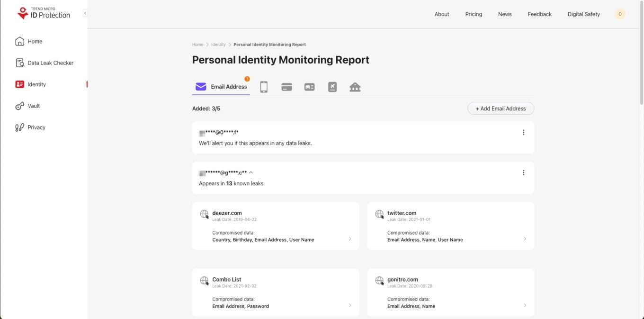Click the Trend Micro ID Protection logo
644x319 pixels.
[x=44, y=13]
